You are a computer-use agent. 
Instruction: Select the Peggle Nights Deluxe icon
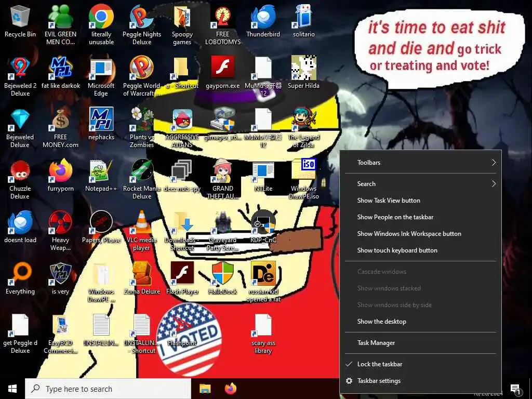tap(141, 17)
